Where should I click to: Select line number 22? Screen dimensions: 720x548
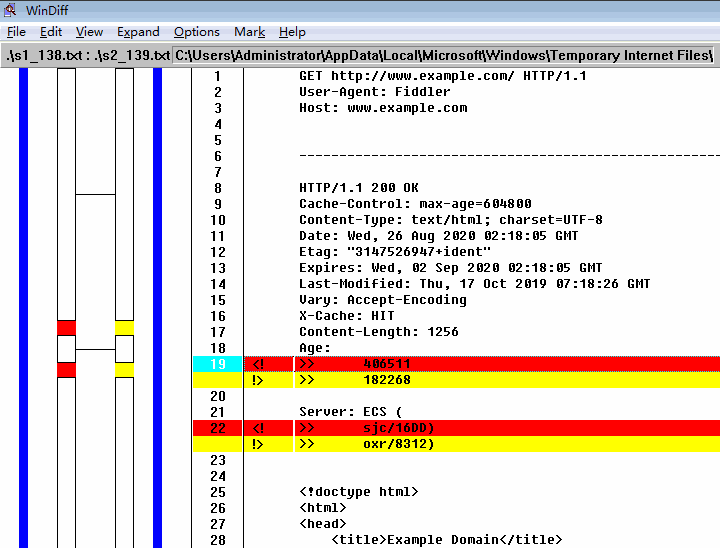click(x=218, y=428)
